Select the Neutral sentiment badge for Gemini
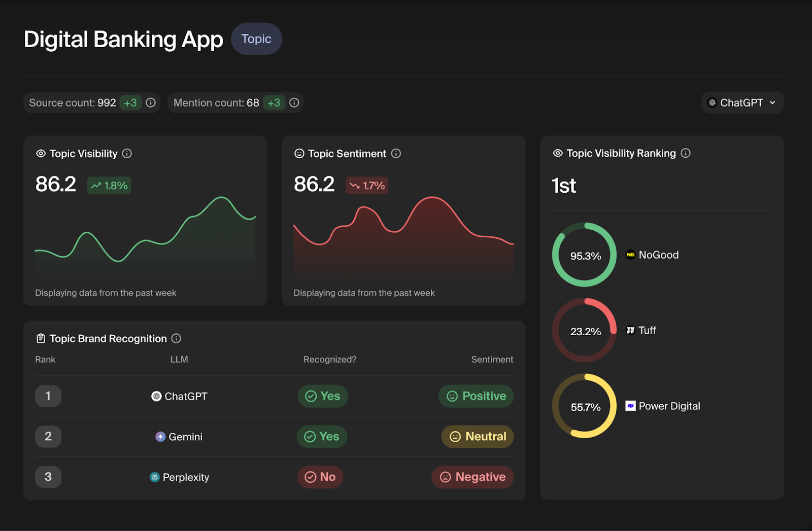 [x=478, y=437]
